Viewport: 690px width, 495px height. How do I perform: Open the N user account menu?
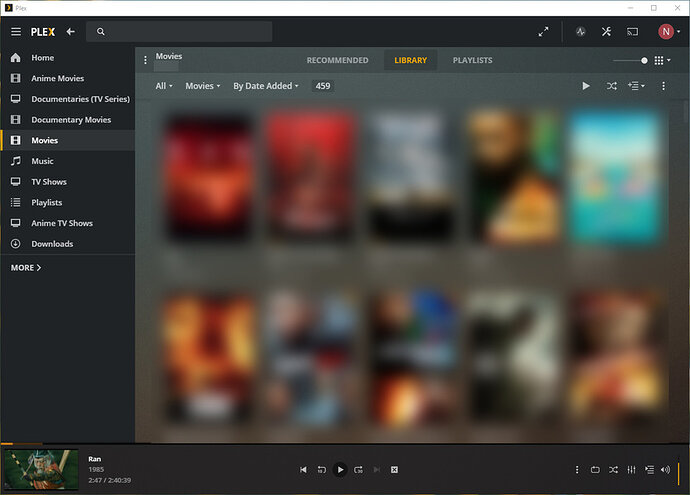click(x=669, y=32)
